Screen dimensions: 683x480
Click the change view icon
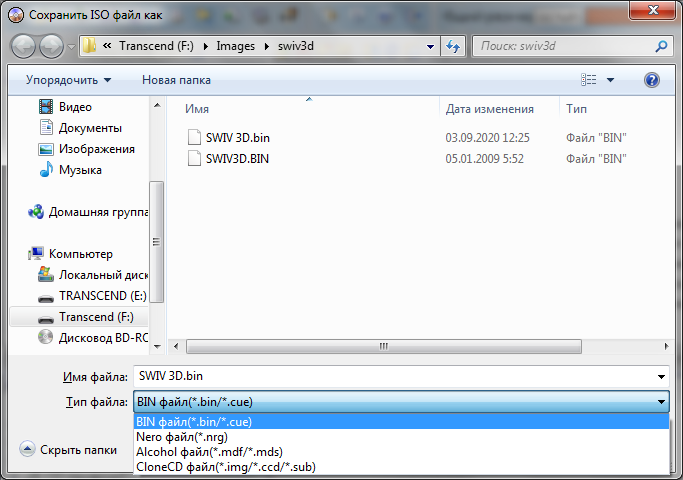click(588, 80)
